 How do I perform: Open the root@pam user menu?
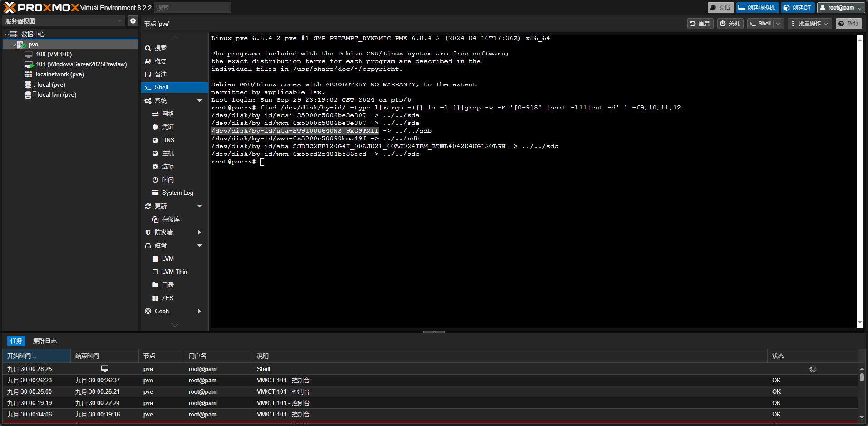pyautogui.click(x=841, y=8)
